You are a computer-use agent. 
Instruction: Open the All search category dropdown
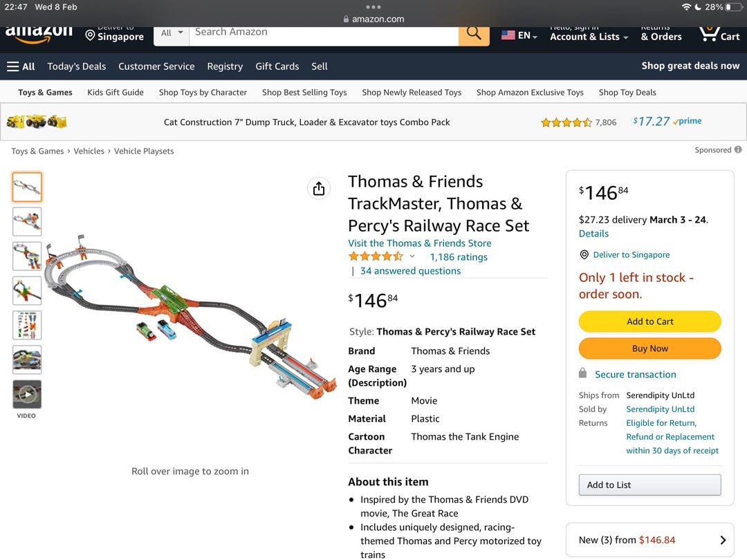[171, 32]
